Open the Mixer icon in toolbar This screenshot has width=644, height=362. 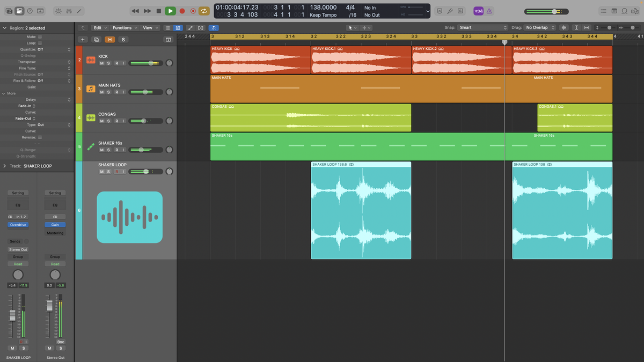[x=69, y=11]
